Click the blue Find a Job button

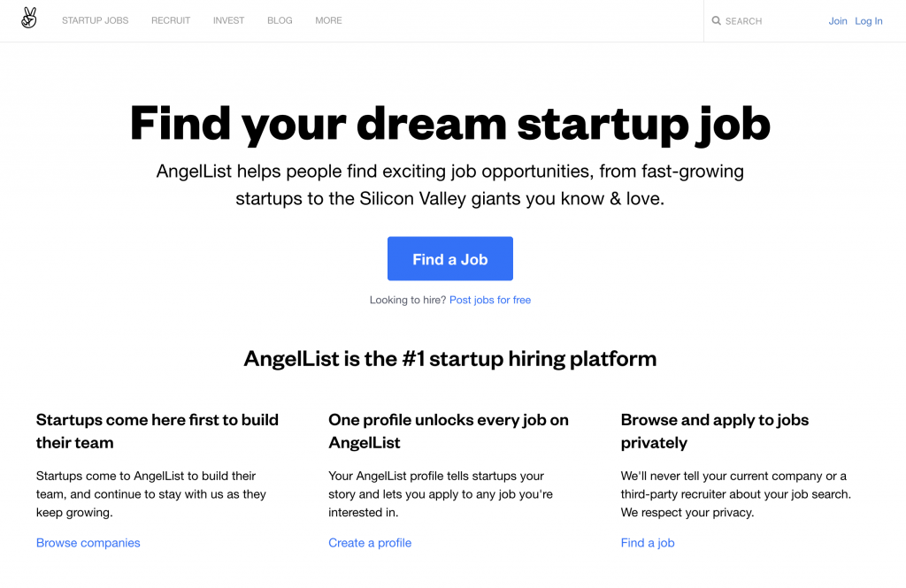pyautogui.click(x=450, y=259)
